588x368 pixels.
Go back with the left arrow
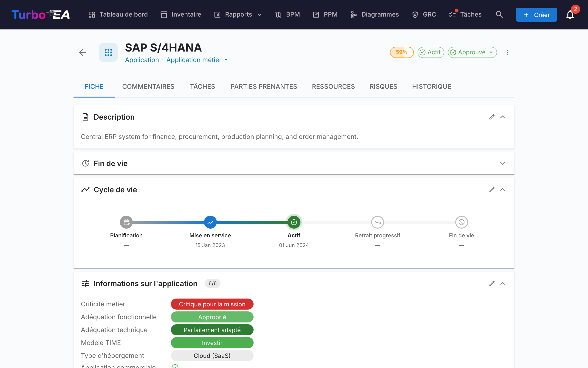[83, 52]
